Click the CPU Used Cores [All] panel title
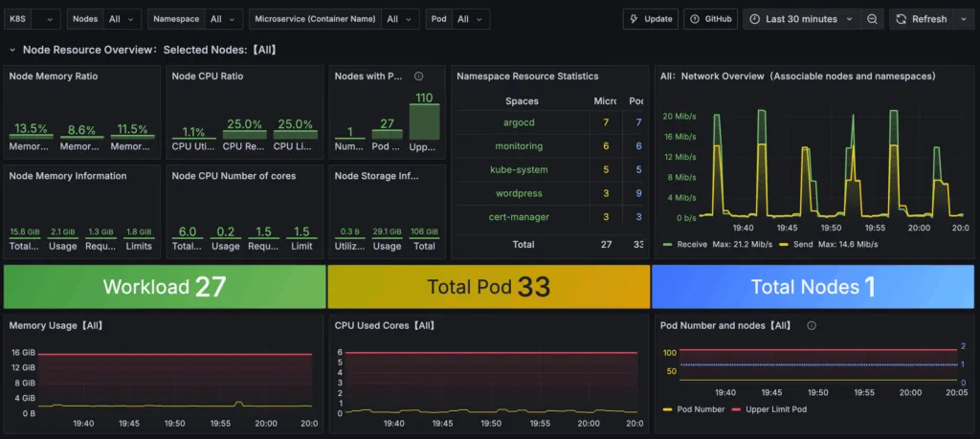980x439 pixels. (x=385, y=325)
